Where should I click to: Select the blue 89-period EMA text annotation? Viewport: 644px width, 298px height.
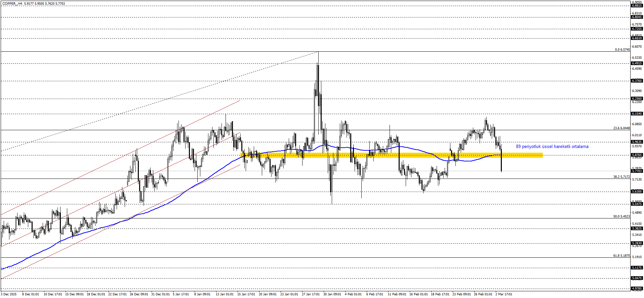pyautogui.click(x=552, y=147)
